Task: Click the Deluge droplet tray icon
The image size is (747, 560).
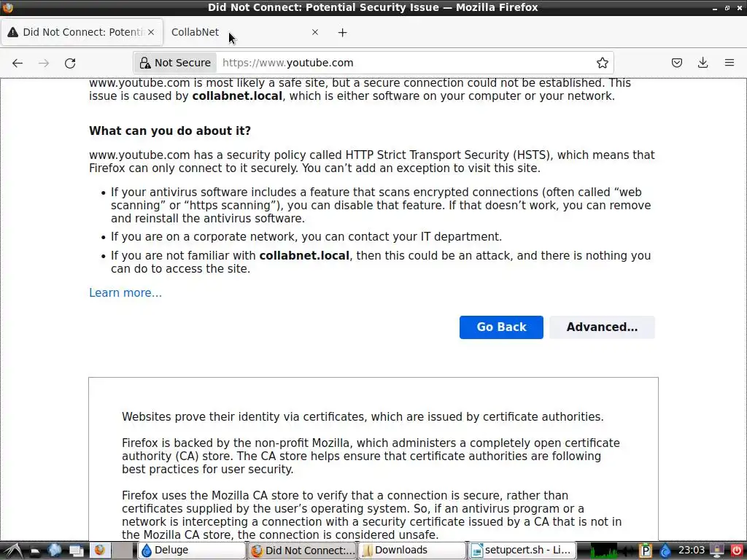Action: (x=665, y=551)
